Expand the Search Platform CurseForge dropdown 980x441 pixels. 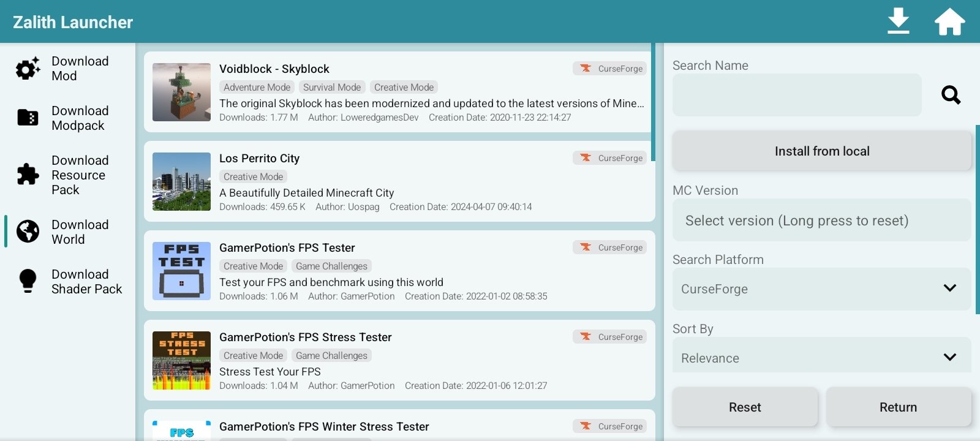pyautogui.click(x=821, y=289)
